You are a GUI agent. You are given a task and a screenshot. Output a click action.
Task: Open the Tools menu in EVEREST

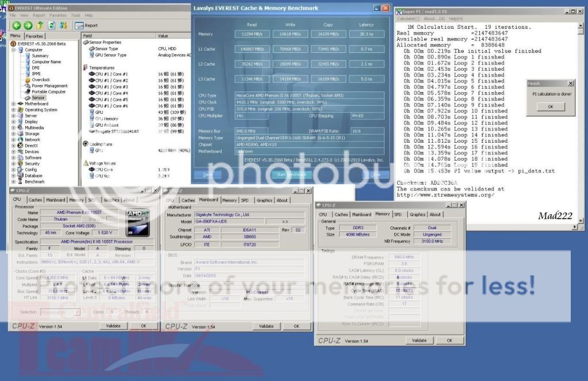pos(75,15)
